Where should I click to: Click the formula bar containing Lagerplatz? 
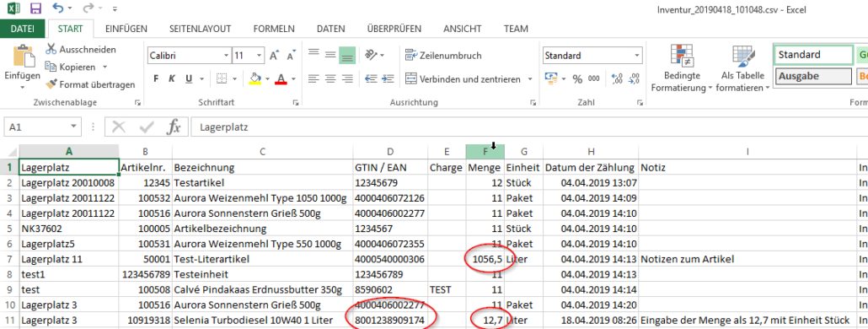tap(528, 127)
